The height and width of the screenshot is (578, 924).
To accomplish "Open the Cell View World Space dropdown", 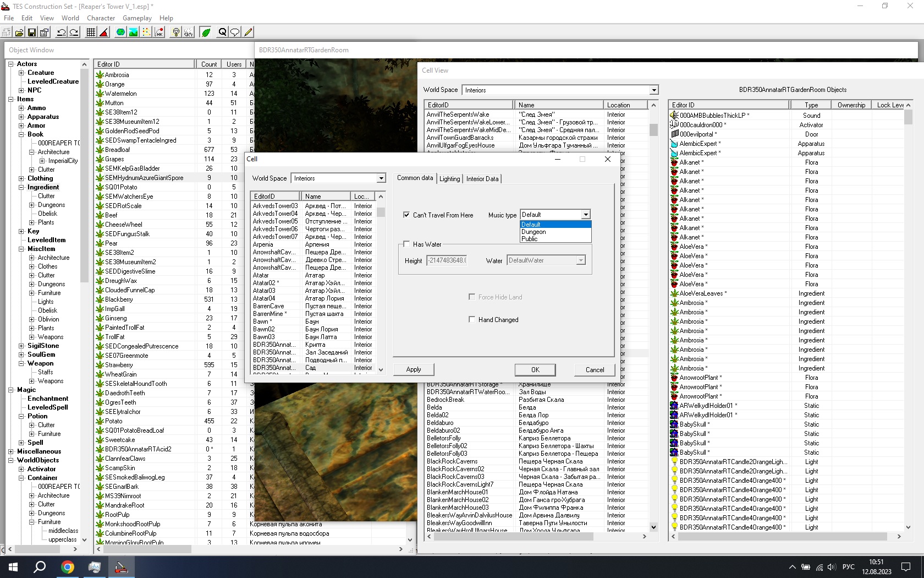I will click(654, 90).
